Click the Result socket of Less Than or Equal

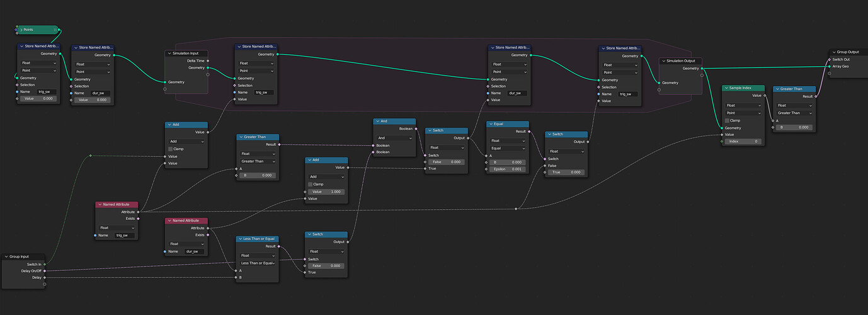(279, 246)
